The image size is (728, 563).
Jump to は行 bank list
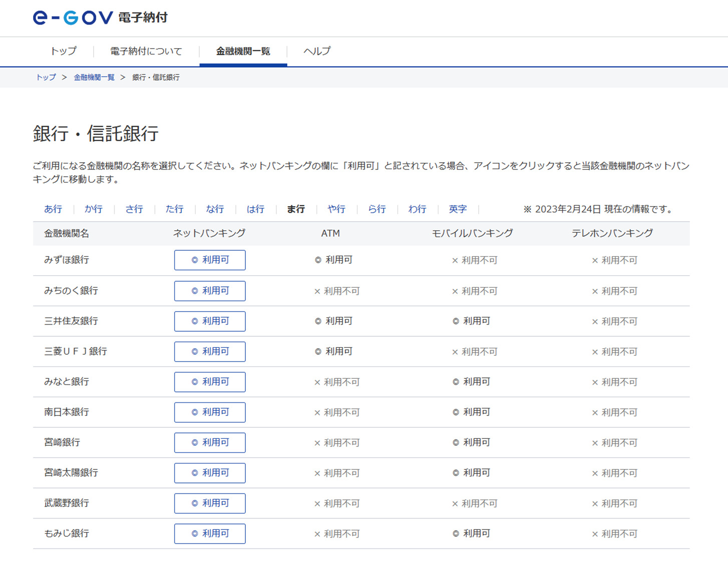[x=255, y=209]
